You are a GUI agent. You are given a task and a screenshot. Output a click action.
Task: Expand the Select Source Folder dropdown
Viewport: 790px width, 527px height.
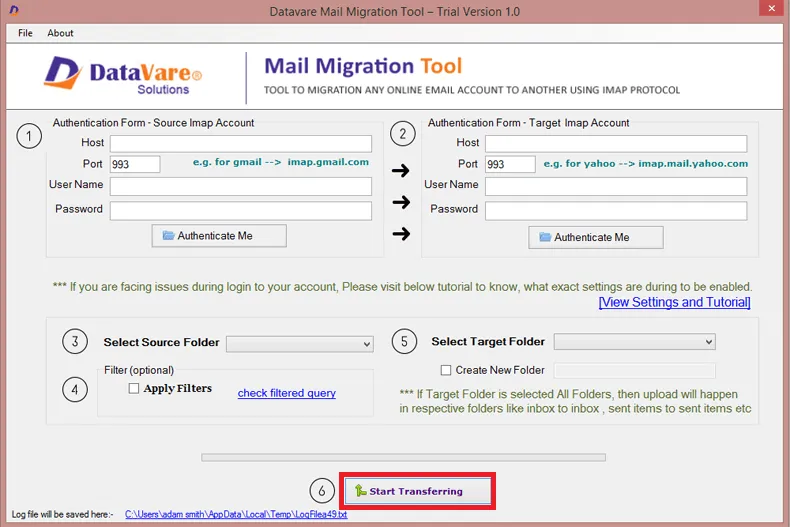[x=300, y=344]
